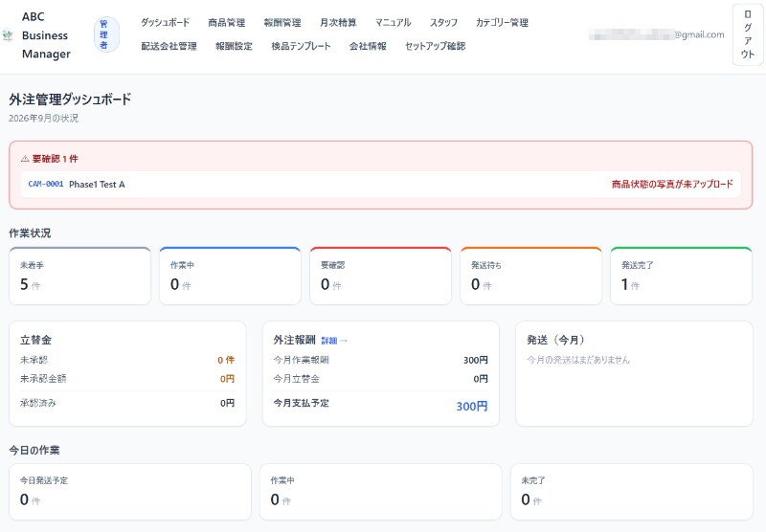Click the 今月作業報酬 row label

301,360
